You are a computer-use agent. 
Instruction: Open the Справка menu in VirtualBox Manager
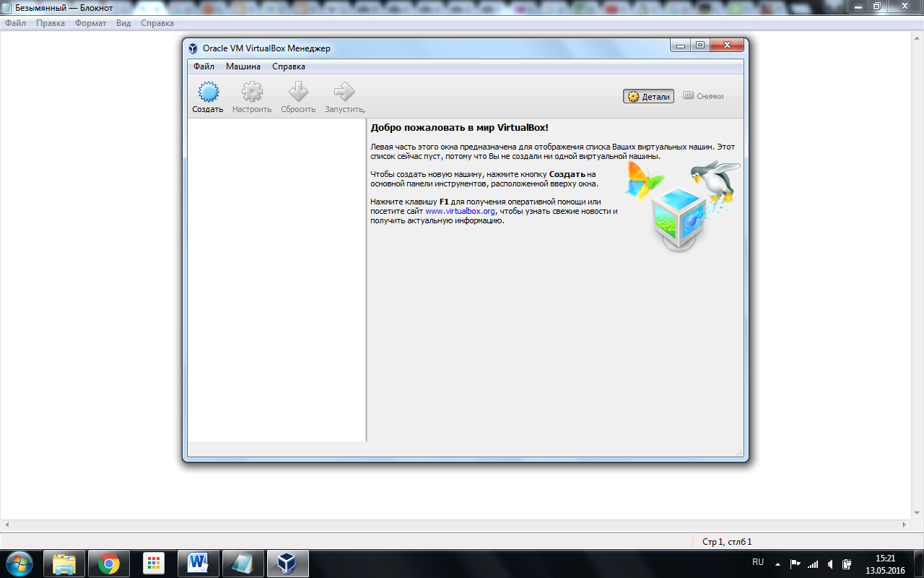[289, 66]
